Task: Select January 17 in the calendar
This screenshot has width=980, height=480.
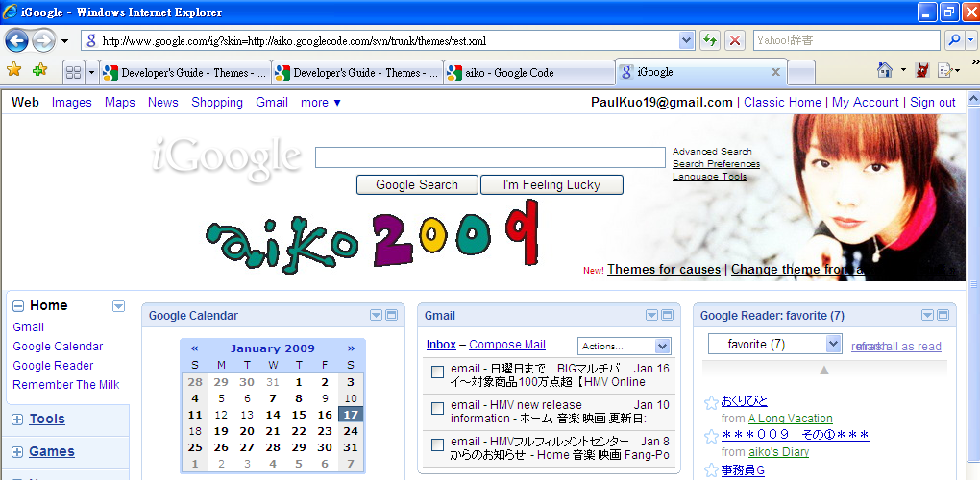Action: click(351, 415)
